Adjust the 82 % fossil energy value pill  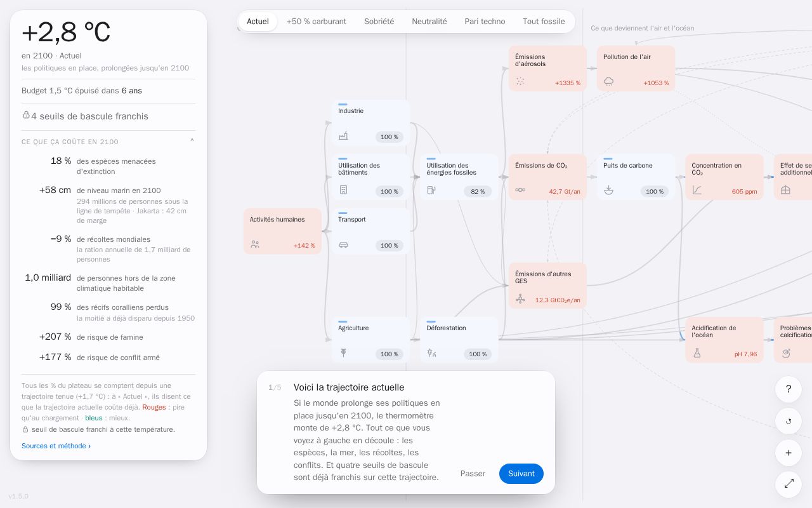478,192
